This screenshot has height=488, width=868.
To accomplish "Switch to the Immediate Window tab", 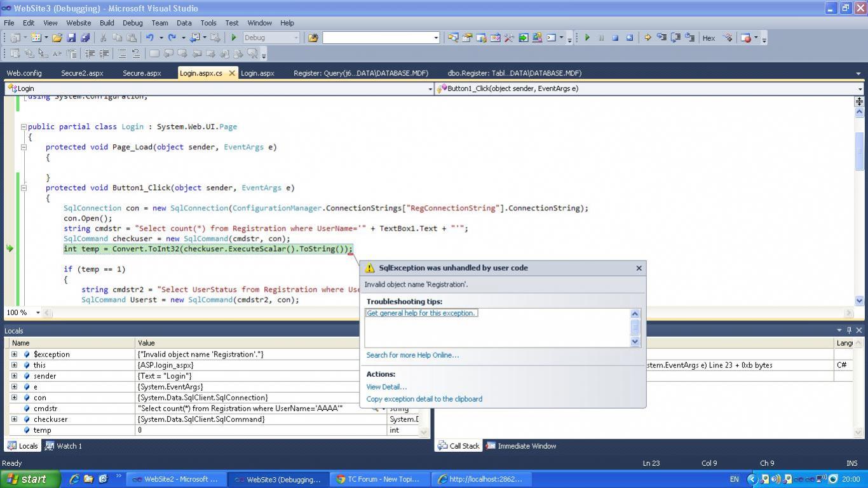I will (521, 446).
